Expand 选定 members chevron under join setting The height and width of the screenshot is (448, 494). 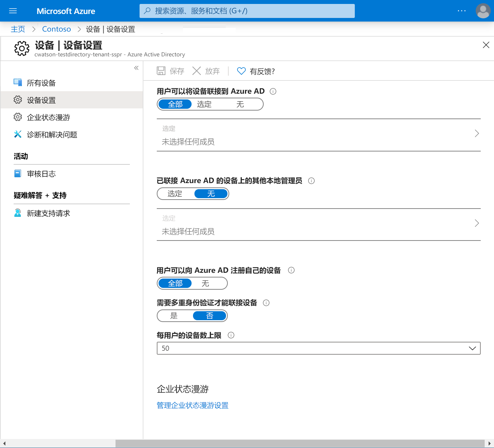(x=477, y=134)
